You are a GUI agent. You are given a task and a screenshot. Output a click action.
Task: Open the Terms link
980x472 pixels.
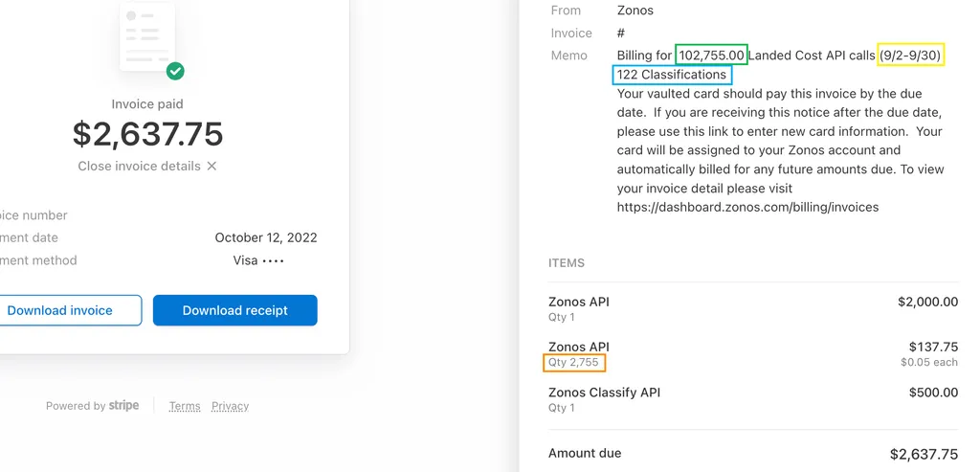point(185,406)
